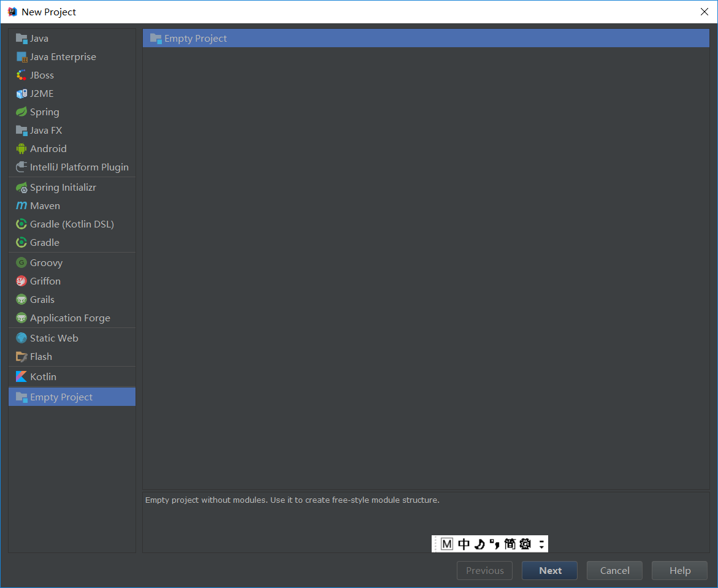Expand the IME toolbar options arrow
Viewport: 718px width, 588px height.
tap(541, 544)
